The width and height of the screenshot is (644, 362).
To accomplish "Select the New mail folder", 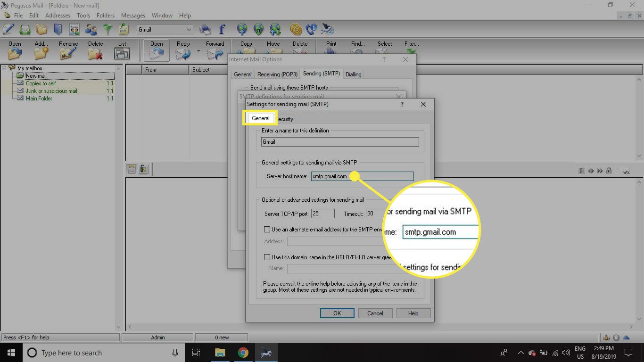I will click(36, 76).
